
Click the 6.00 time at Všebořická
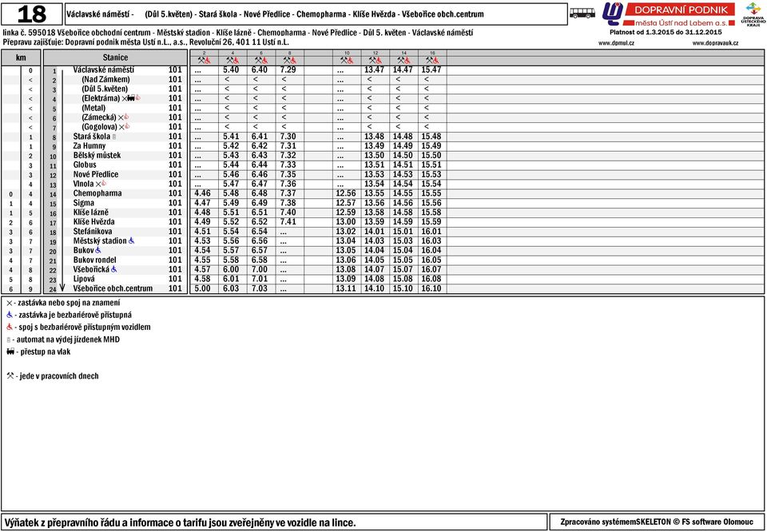click(x=231, y=269)
